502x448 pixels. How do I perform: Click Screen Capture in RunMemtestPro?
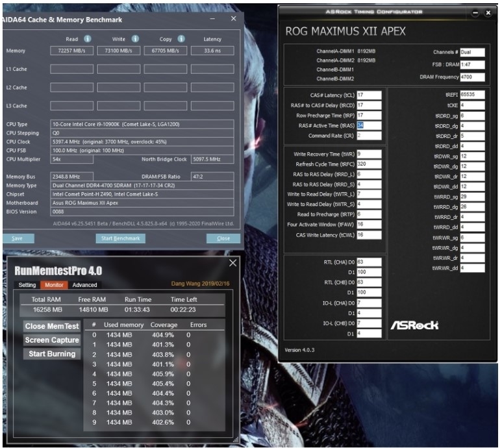pyautogui.click(x=52, y=340)
